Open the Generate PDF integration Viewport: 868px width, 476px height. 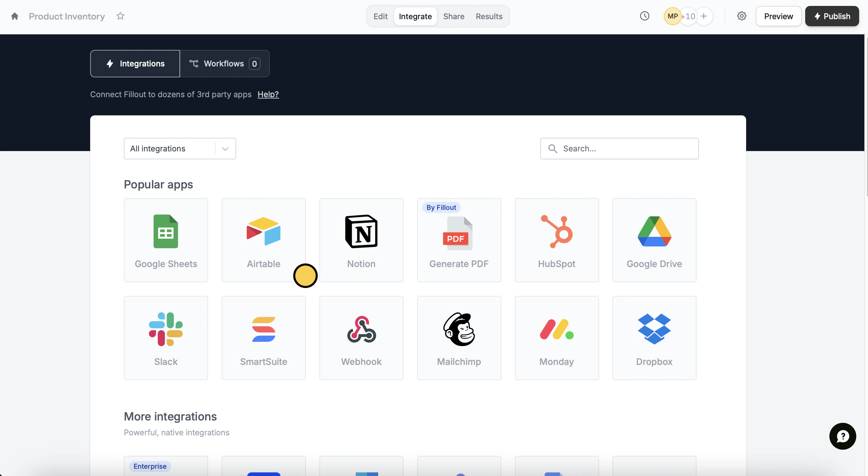click(459, 240)
